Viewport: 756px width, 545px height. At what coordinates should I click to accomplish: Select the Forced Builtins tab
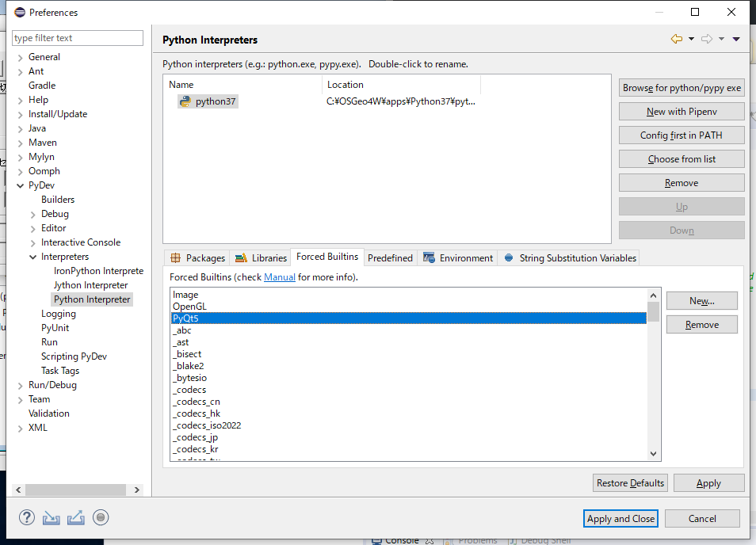coord(327,257)
